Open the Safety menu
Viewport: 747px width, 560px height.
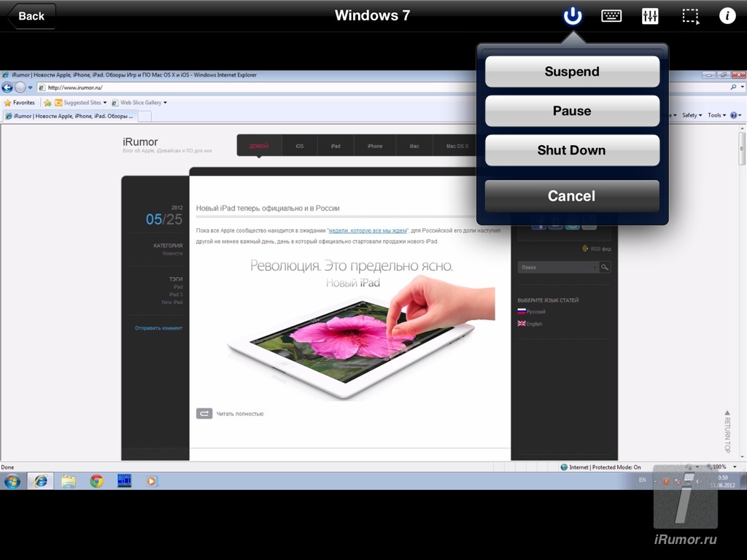pos(692,115)
